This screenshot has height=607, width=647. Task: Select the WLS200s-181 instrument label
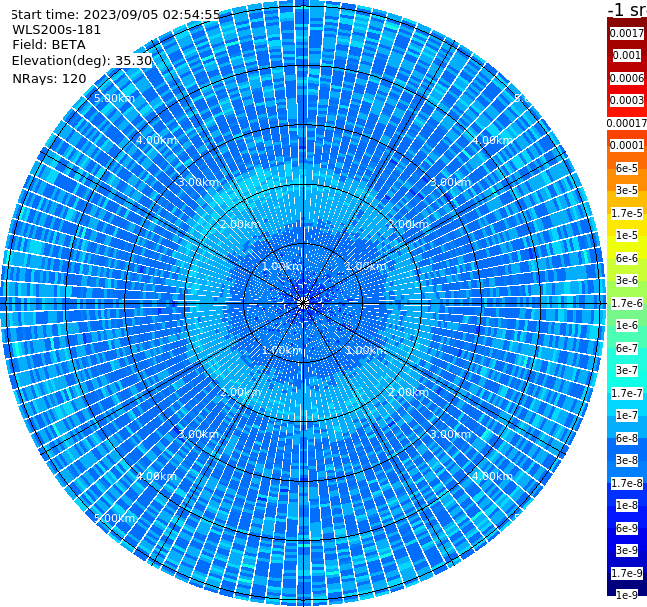coord(57,30)
